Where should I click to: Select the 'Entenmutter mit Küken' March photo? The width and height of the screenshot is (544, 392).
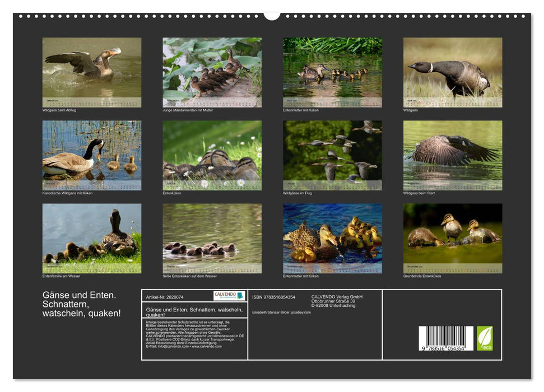tap(331, 70)
